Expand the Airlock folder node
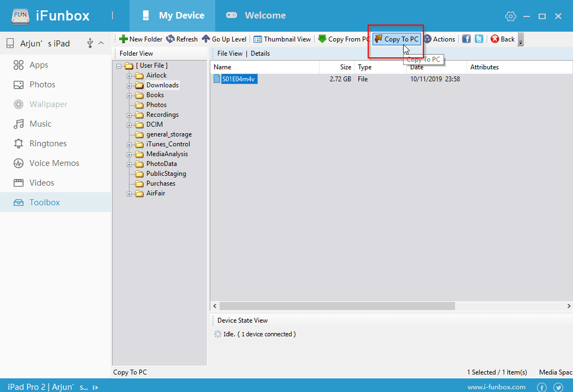Screen dimensions: 573x392 click(x=129, y=76)
